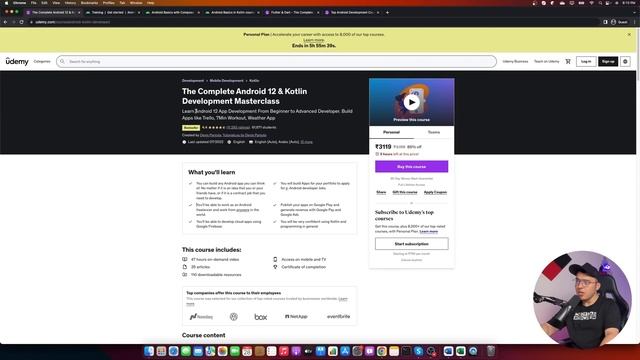Viewport: 640px width, 360px height.
Task: Open Udemy Business link
Action: click(x=515, y=61)
